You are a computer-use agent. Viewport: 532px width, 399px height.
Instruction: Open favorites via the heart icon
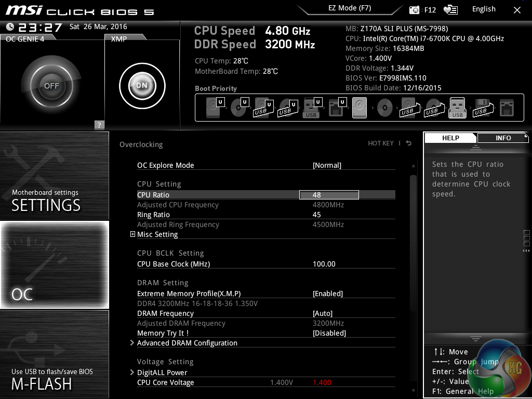click(450, 10)
